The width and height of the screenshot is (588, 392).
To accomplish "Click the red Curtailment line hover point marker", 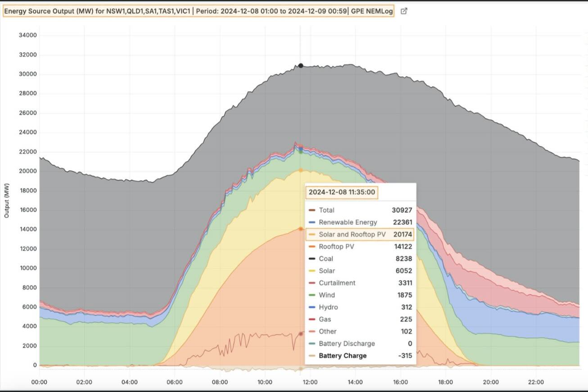I will tap(301, 334).
